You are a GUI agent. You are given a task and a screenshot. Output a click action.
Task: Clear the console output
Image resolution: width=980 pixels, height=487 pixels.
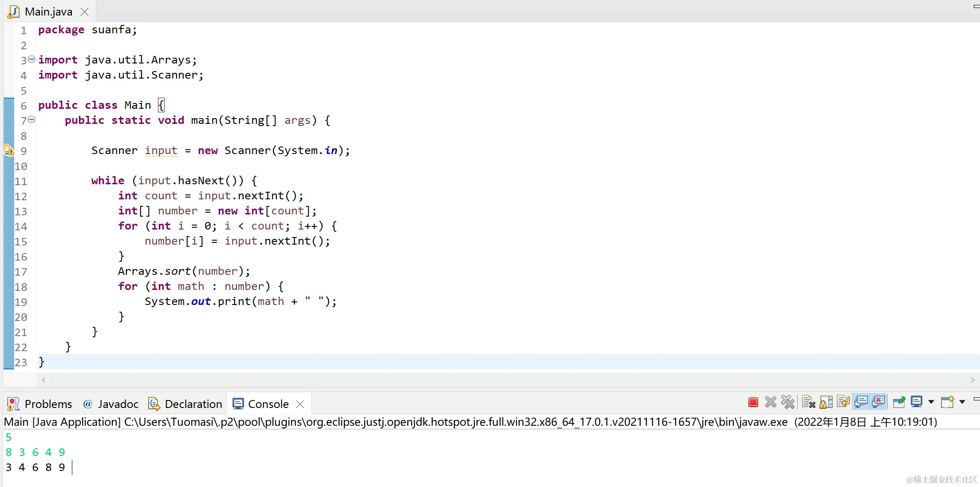click(808, 402)
